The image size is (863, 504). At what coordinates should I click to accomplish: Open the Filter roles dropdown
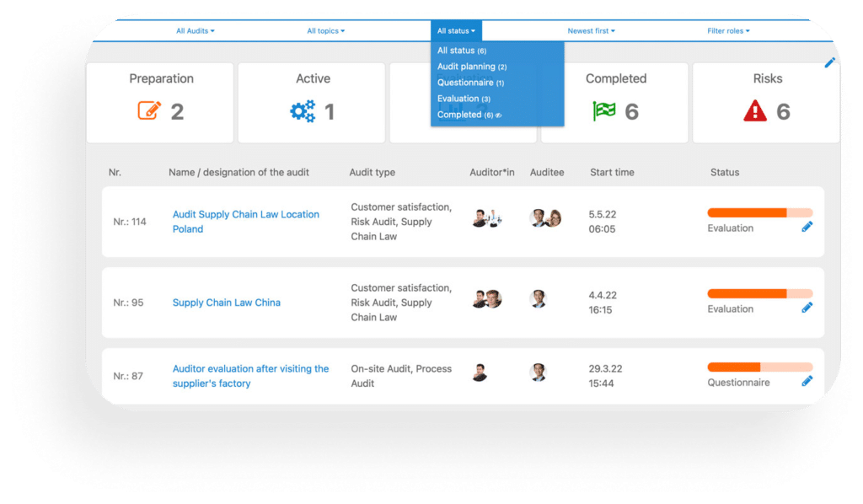pos(728,31)
